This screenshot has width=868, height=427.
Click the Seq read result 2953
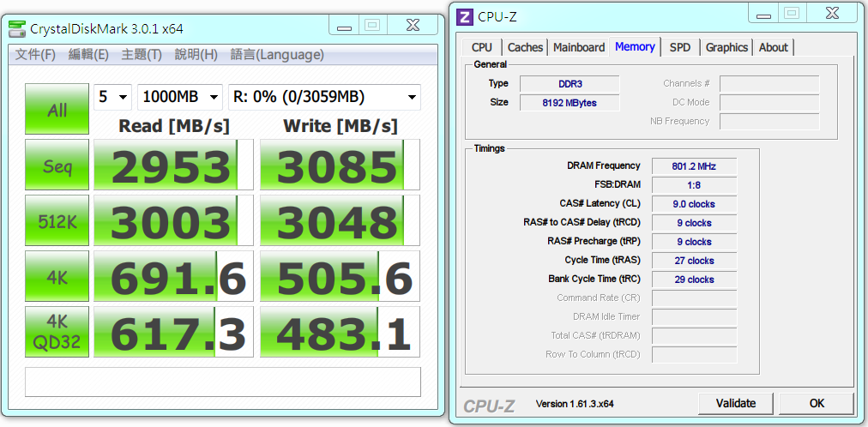click(x=173, y=165)
